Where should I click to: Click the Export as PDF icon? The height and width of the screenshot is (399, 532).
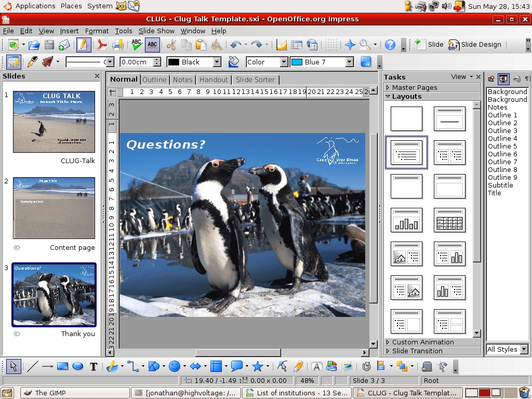tap(102, 45)
